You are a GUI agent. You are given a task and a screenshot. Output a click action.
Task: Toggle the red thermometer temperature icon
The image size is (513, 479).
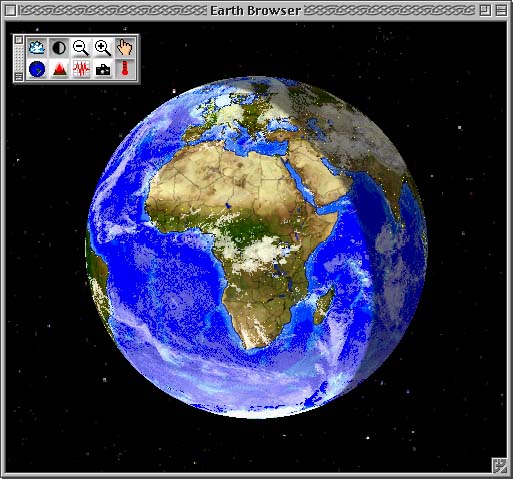click(x=125, y=69)
